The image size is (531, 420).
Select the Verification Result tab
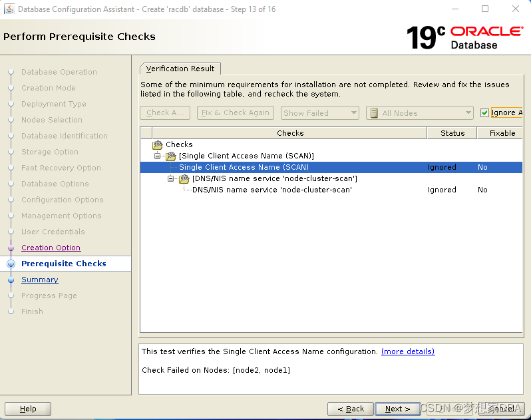(180, 69)
